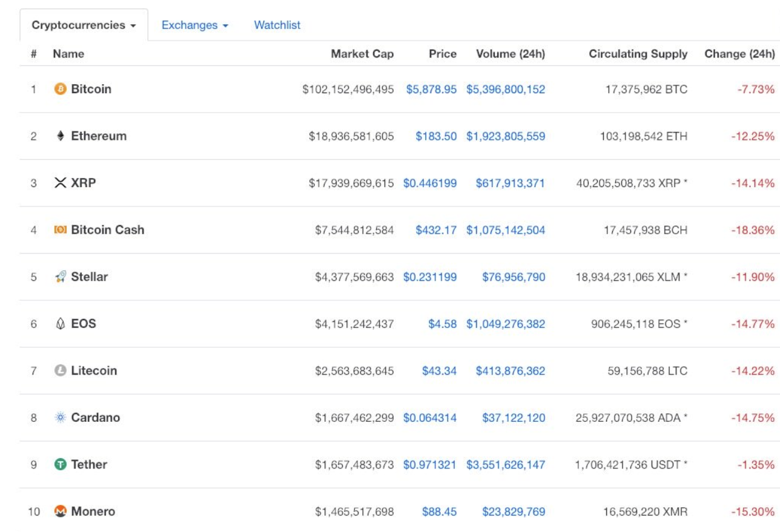The width and height of the screenshot is (780, 532).
Task: Sort by the Name column header
Action: pyautogui.click(x=68, y=54)
